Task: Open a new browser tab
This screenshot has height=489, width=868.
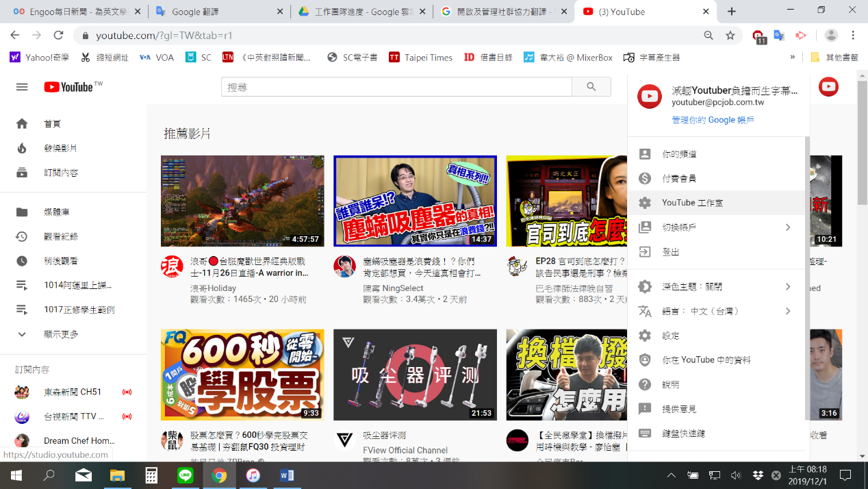Action: [x=732, y=12]
